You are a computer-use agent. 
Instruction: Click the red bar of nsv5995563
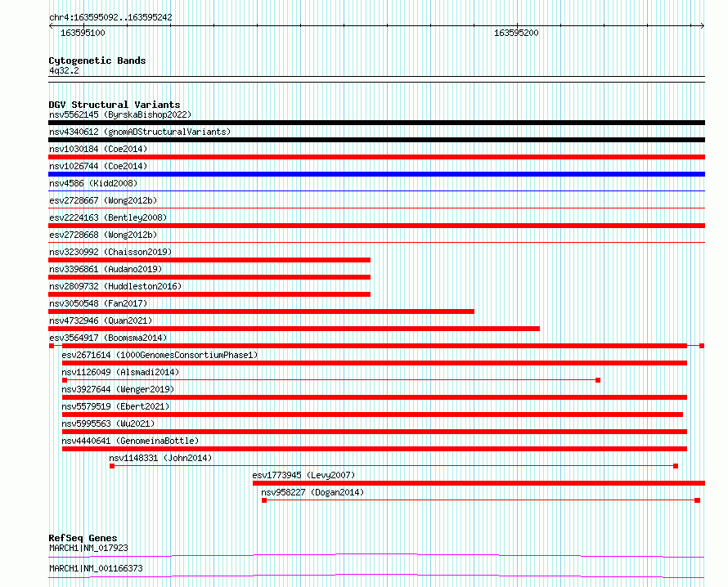point(374,432)
